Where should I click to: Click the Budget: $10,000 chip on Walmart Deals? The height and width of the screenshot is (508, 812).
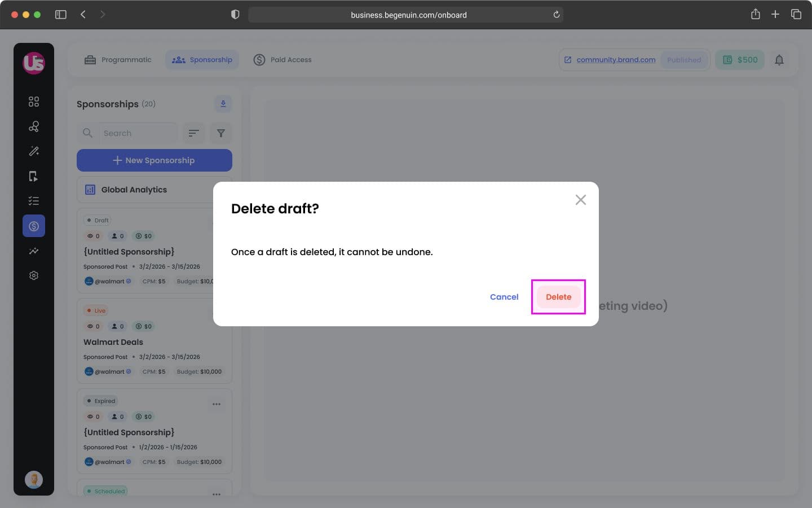point(199,371)
